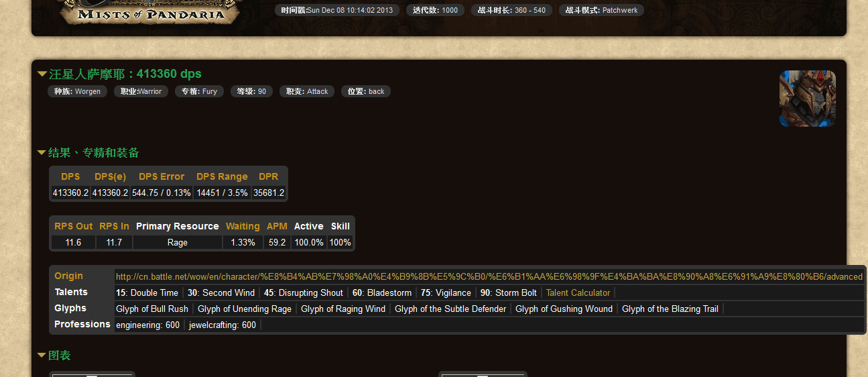Click the RPS Out column header

(x=74, y=226)
